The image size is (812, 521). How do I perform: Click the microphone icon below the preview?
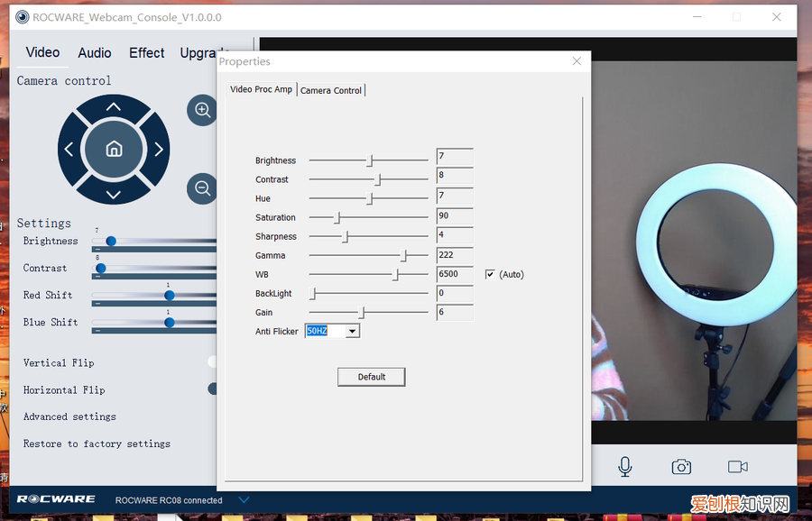(x=624, y=466)
